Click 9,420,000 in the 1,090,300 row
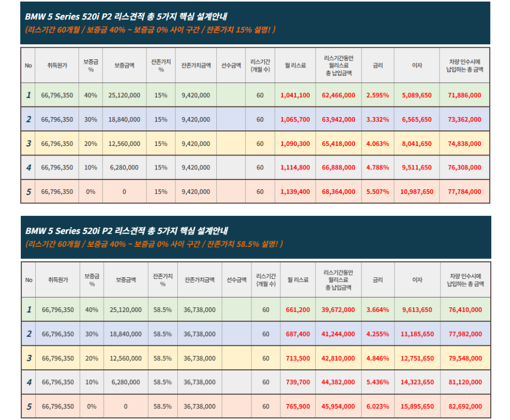 196,143
